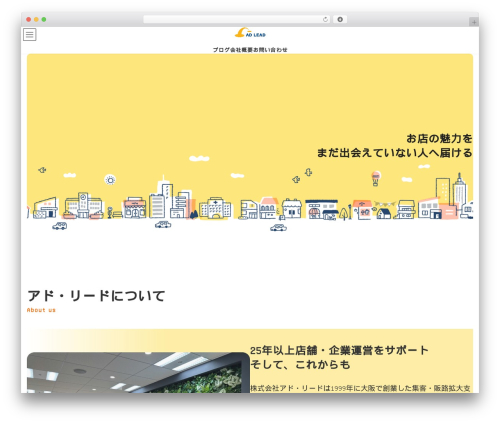Click the text そして、これからも
Screen dimensions: 500x423
point(300,364)
